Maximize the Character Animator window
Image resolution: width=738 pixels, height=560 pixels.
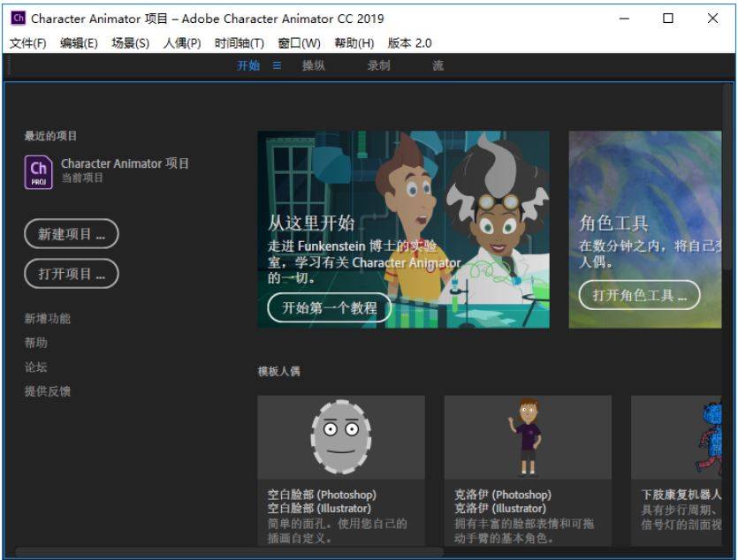click(x=668, y=19)
